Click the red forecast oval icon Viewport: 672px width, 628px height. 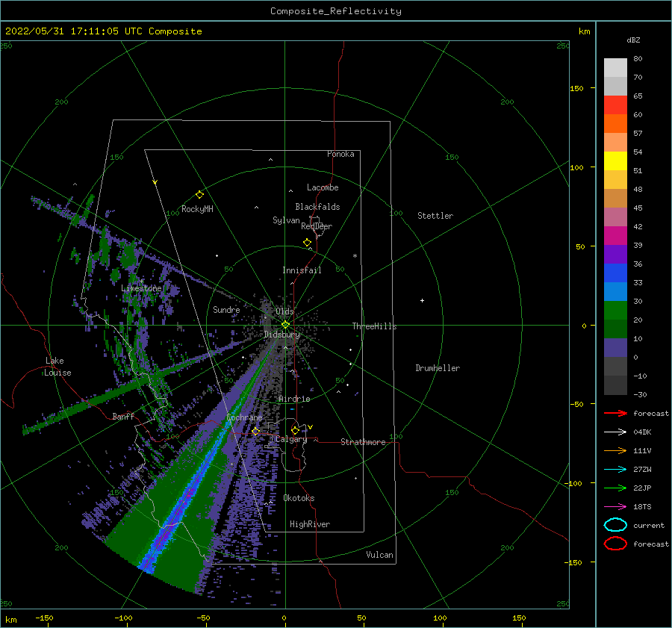pyautogui.click(x=615, y=544)
